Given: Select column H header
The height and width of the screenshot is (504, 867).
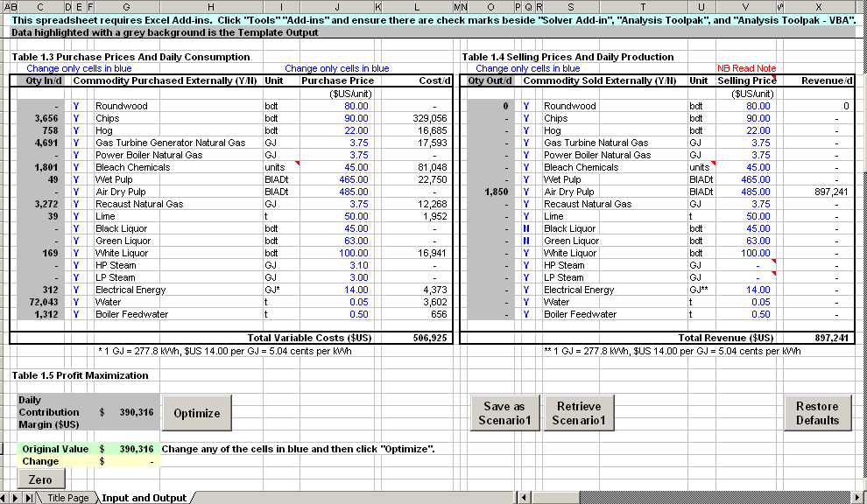Looking at the screenshot, I should [x=211, y=7].
